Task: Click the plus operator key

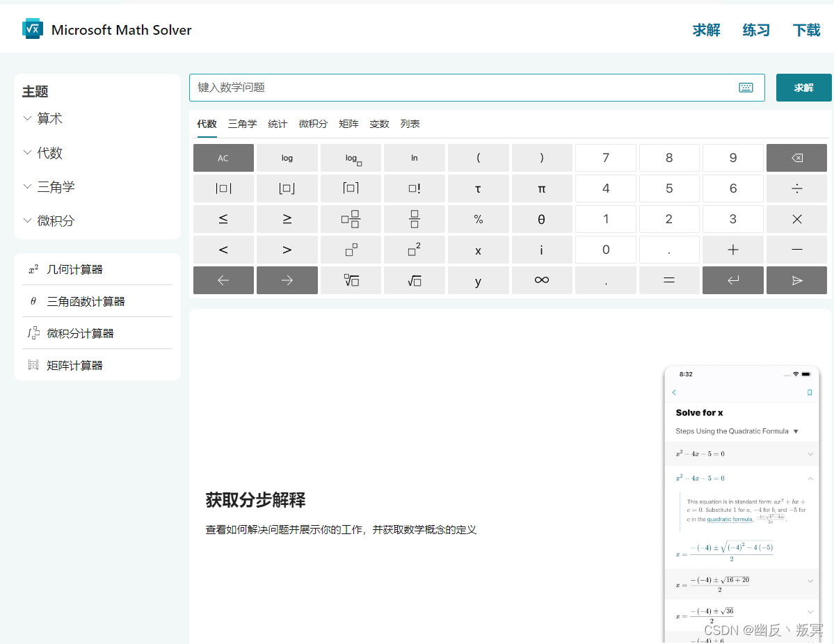Action: (x=733, y=250)
